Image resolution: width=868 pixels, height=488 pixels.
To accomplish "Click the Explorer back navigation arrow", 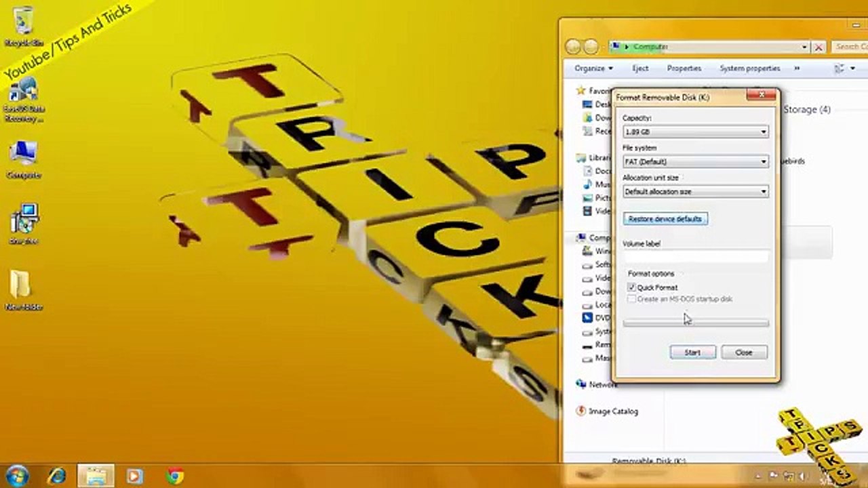I will [x=573, y=47].
